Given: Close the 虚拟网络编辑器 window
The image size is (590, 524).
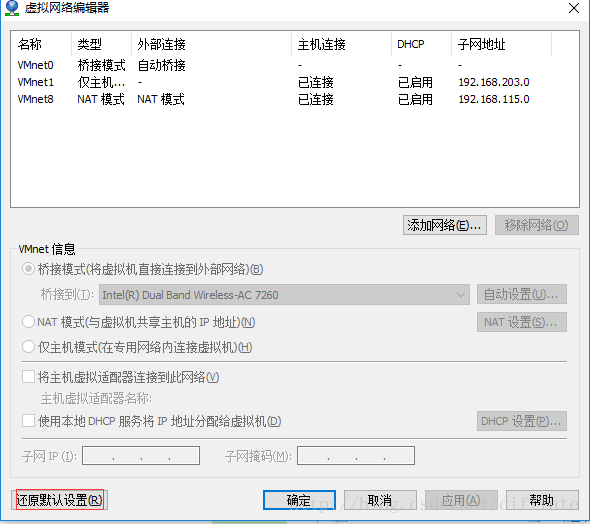Looking at the screenshot, I should (573, 8).
